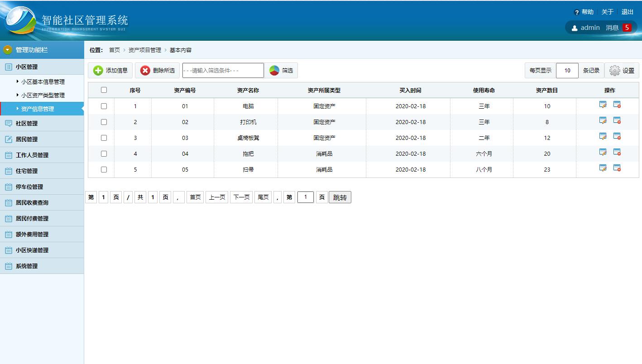The image size is (642, 364).
Task: Click the edit icon for 打印机 row
Action: point(603,120)
